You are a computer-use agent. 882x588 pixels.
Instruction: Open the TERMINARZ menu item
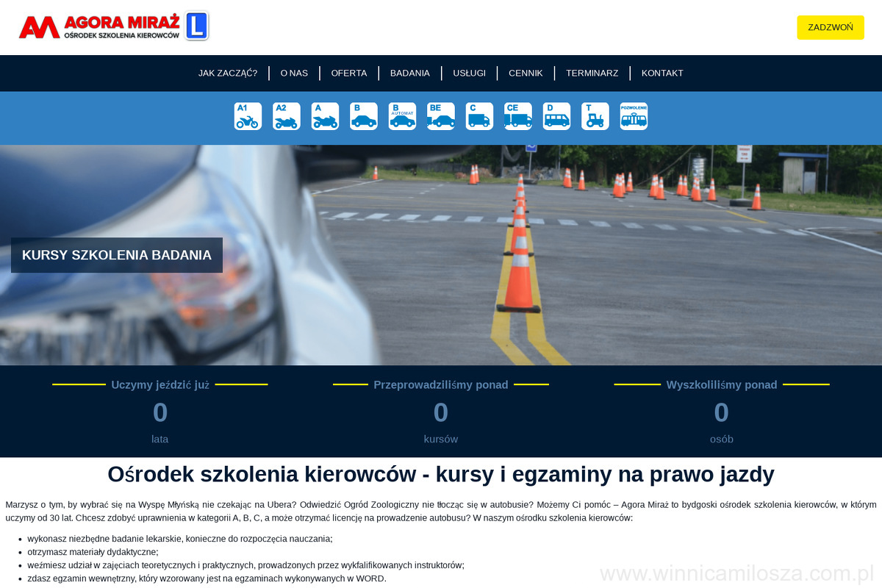tap(592, 73)
